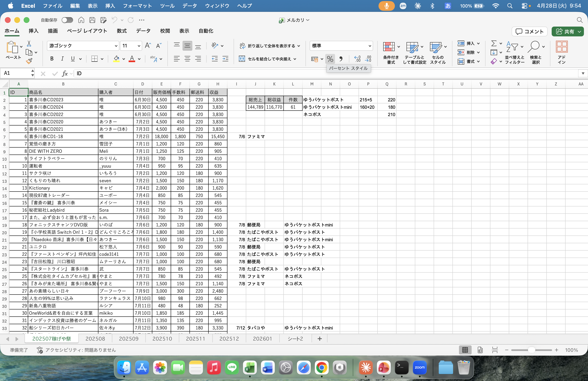Click the fill color yellow swatch

pos(116,59)
